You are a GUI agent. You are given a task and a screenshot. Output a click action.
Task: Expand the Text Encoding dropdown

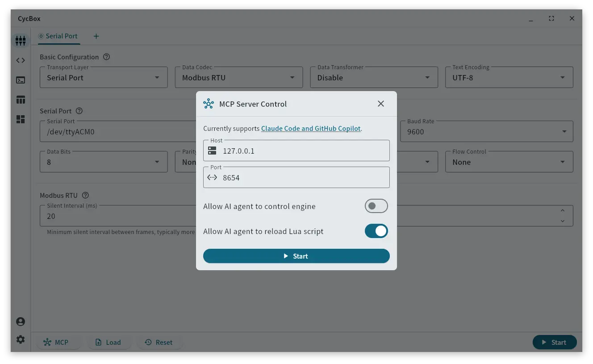[x=509, y=77]
